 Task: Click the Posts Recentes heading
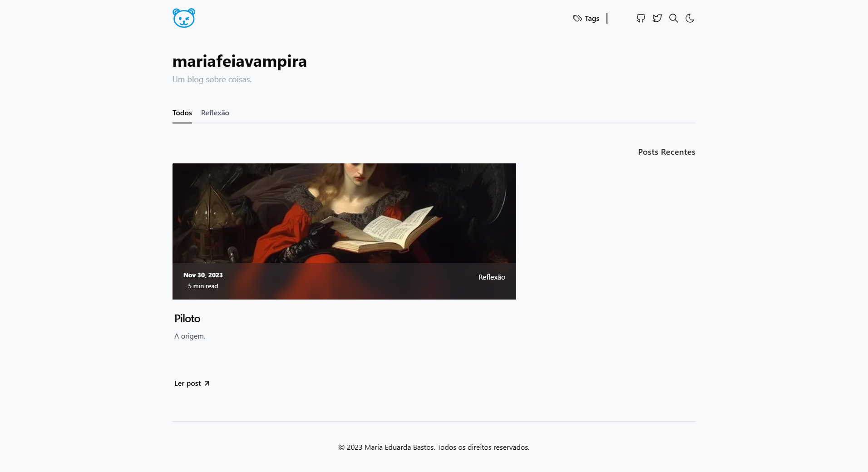pos(666,152)
